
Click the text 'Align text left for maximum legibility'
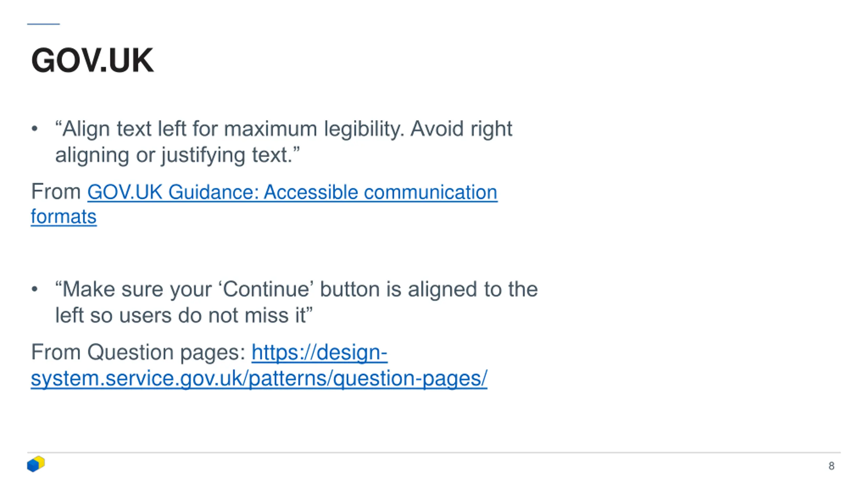[x=230, y=129]
